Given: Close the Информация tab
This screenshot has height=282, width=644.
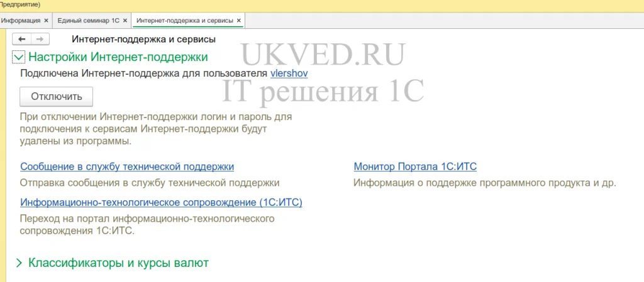Looking at the screenshot, I should 45,20.
